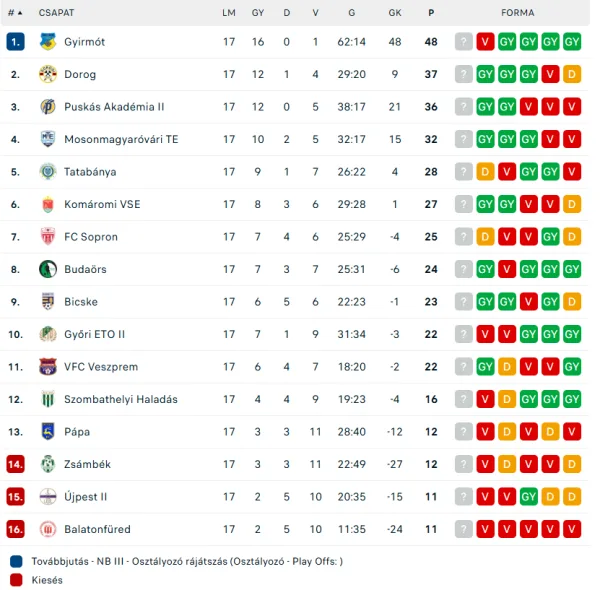
Task: Open the Tatabánya team page
Action: [x=90, y=172]
